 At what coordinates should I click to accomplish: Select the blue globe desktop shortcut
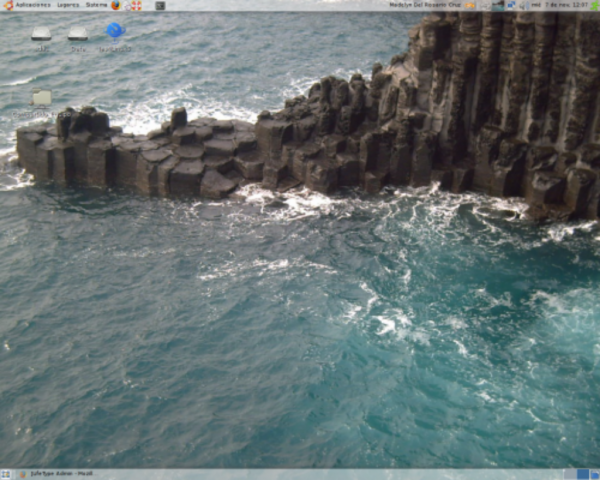115,32
